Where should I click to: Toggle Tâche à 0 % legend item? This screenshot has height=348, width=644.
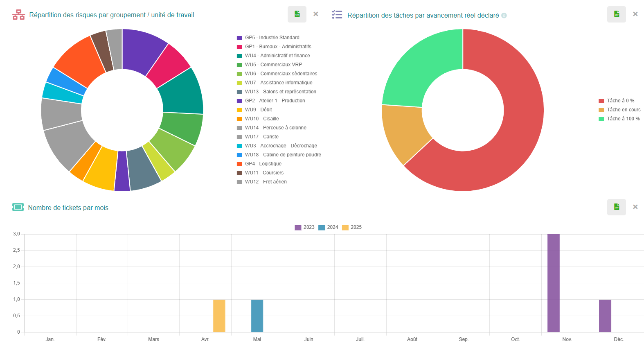[617, 101]
